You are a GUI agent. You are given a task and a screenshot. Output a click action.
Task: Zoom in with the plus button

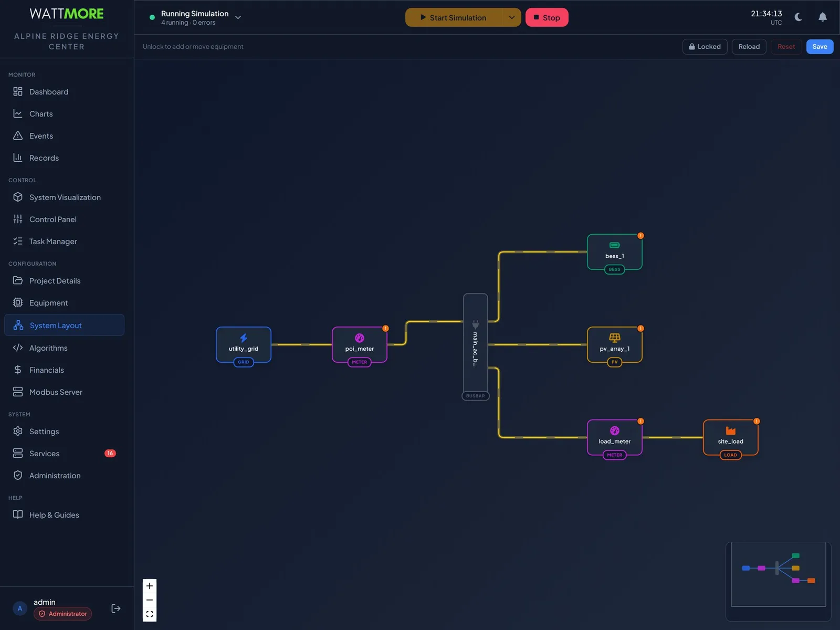[150, 586]
